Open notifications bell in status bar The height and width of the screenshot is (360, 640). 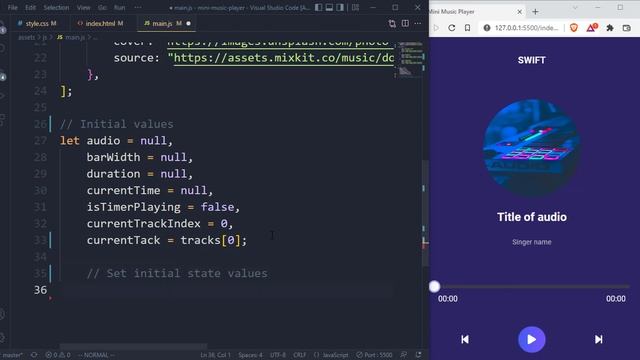point(418,355)
